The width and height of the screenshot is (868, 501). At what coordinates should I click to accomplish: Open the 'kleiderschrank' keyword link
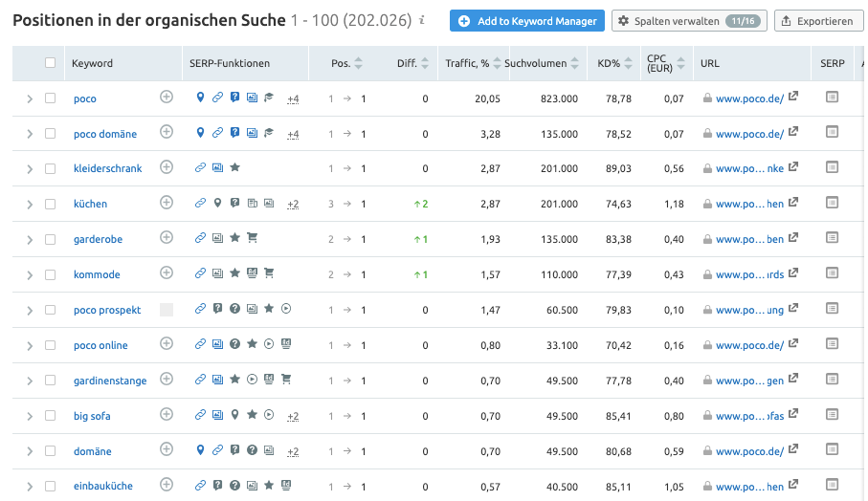click(107, 168)
